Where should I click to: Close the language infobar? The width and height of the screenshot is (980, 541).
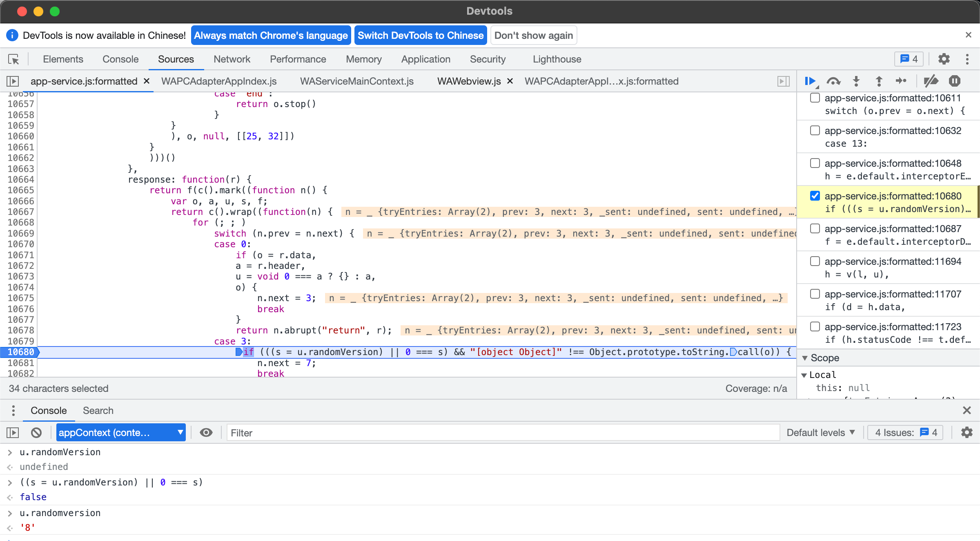[968, 35]
